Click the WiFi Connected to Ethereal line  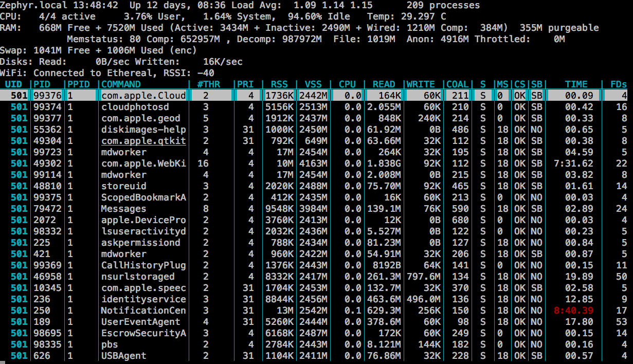[x=107, y=73]
